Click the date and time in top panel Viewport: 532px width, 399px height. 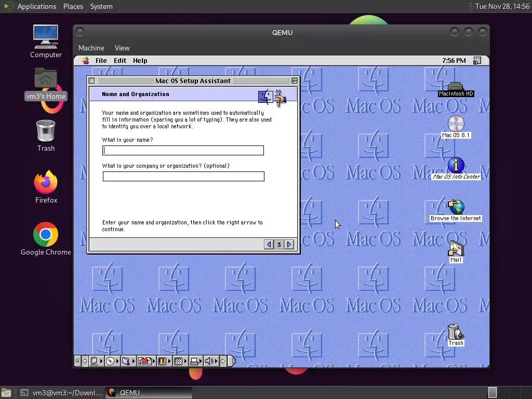pos(502,6)
